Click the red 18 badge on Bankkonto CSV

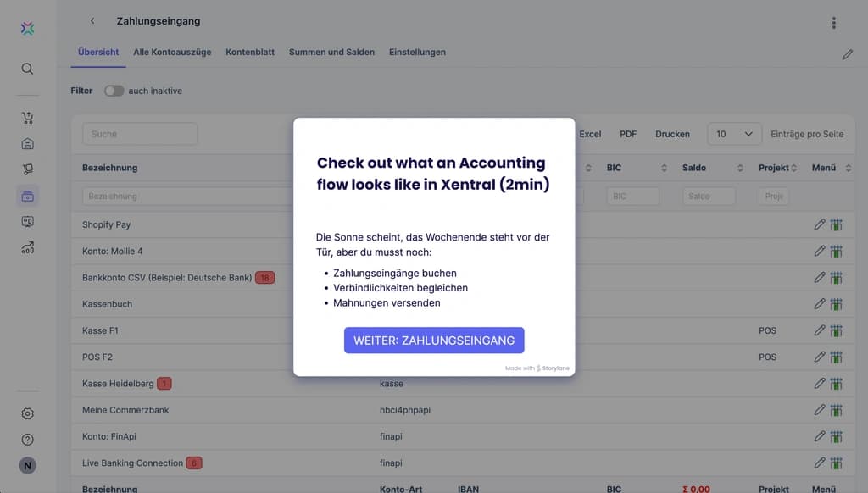pos(264,278)
